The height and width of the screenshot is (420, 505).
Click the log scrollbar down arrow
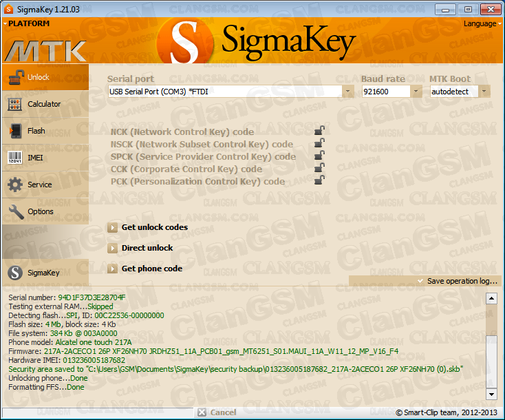click(491, 394)
